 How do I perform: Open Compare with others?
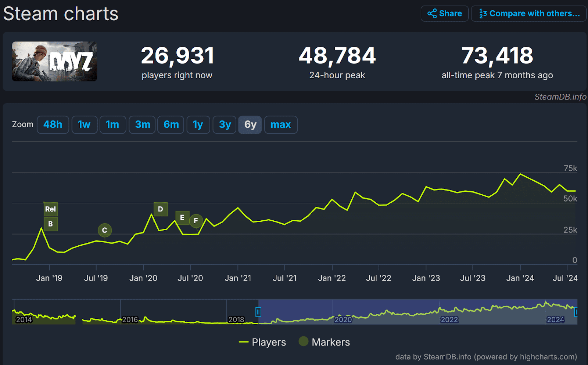529,14
